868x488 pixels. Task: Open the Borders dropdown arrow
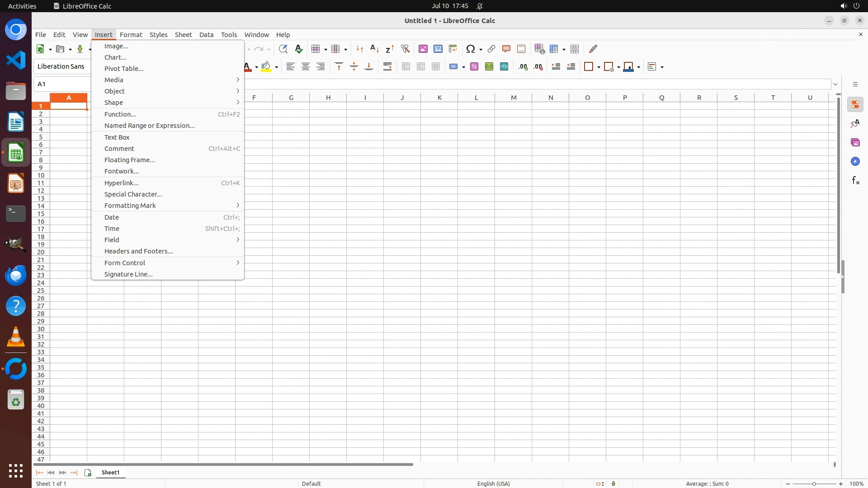pos(599,67)
